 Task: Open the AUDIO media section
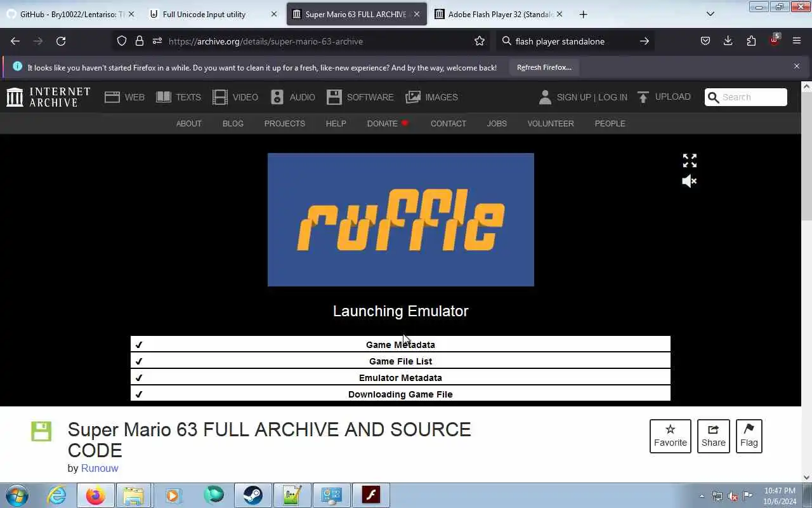click(292, 97)
